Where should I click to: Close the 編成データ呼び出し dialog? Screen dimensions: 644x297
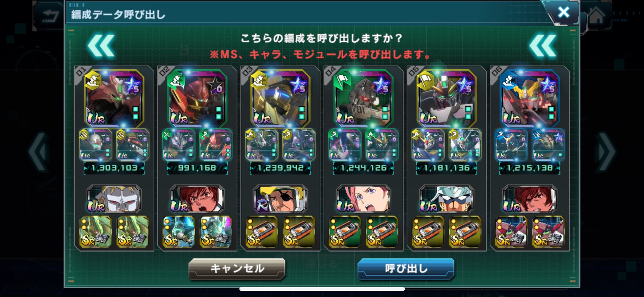pyautogui.click(x=563, y=13)
